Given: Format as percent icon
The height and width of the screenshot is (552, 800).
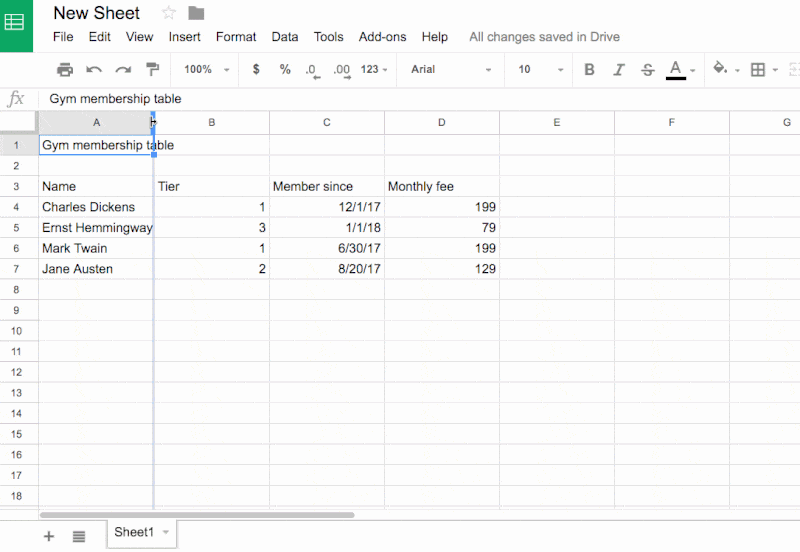Looking at the screenshot, I should click(285, 69).
